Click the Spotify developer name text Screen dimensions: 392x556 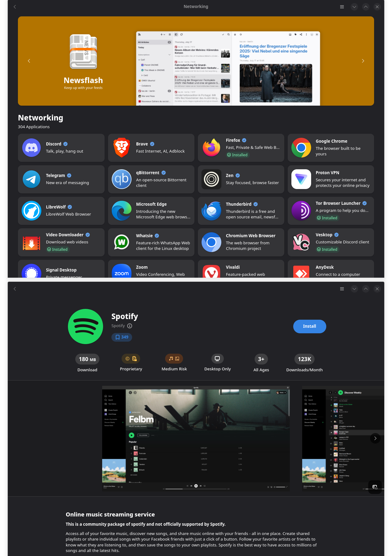(118, 326)
